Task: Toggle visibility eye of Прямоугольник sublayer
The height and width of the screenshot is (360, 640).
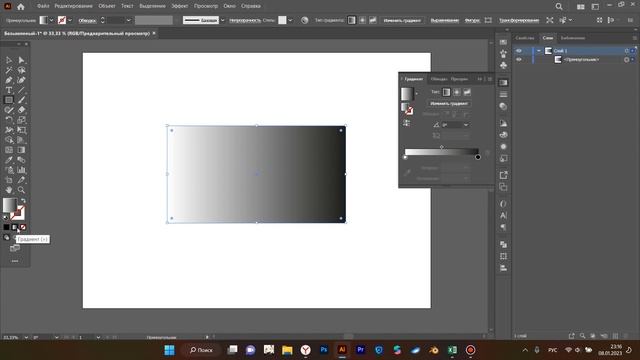Action: click(519, 60)
